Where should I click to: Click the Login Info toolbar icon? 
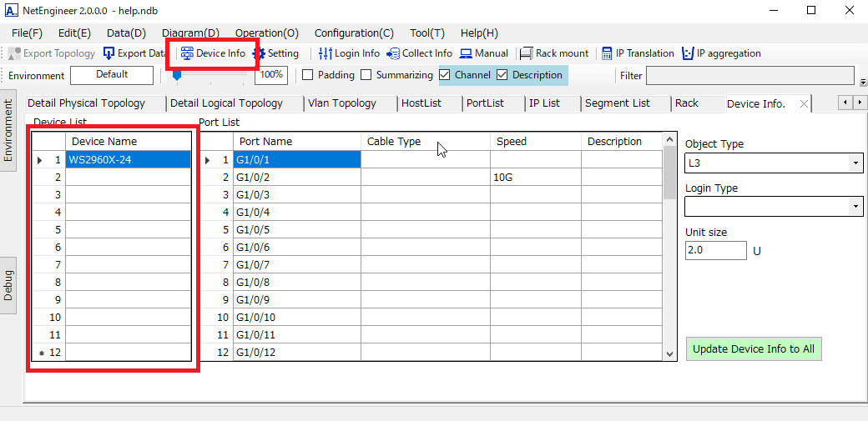[325, 53]
